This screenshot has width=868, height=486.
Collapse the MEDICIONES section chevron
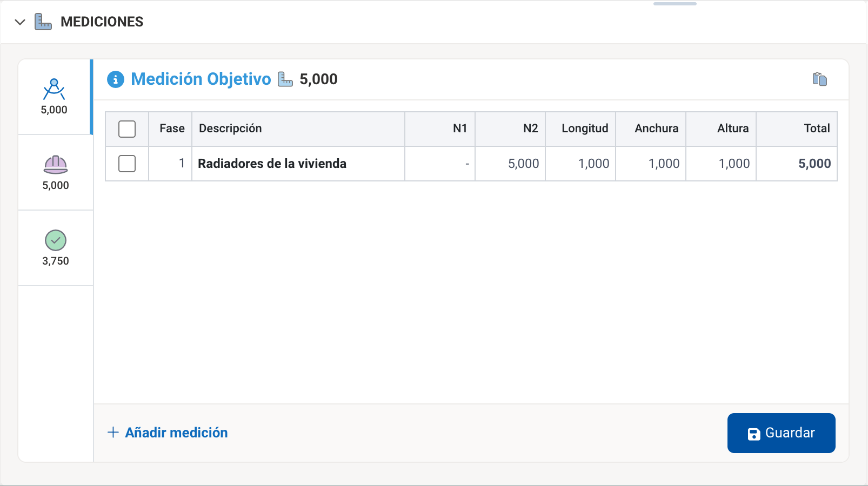coord(20,22)
